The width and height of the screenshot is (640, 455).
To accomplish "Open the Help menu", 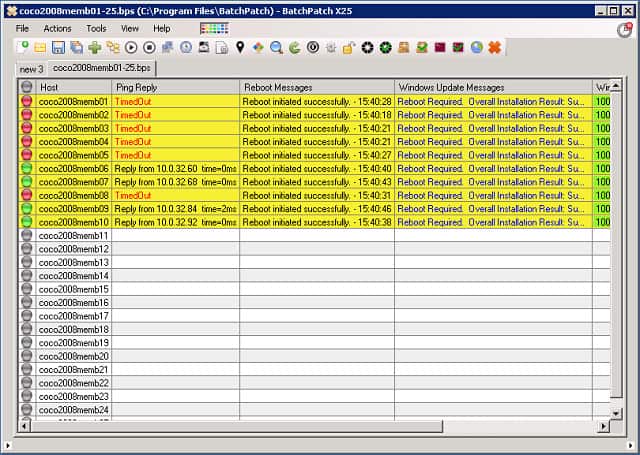I will click(x=162, y=29).
